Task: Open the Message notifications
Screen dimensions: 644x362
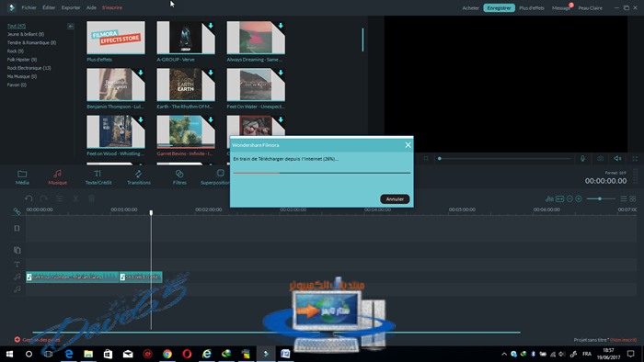Action: [561, 7]
